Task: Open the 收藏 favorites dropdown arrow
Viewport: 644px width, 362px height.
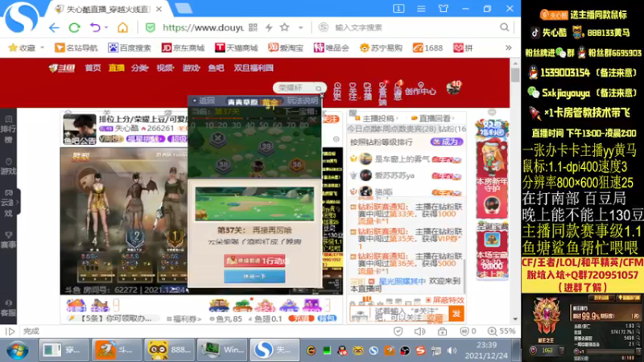Action: [x=42, y=47]
